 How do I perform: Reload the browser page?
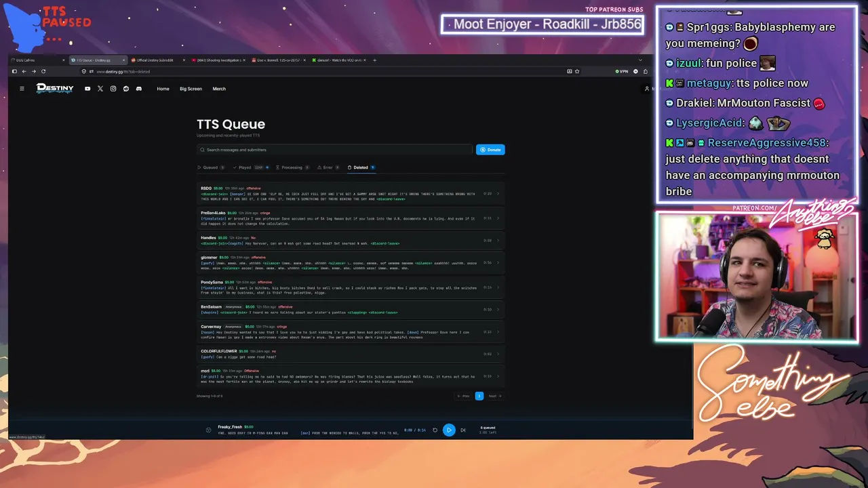[x=44, y=71]
